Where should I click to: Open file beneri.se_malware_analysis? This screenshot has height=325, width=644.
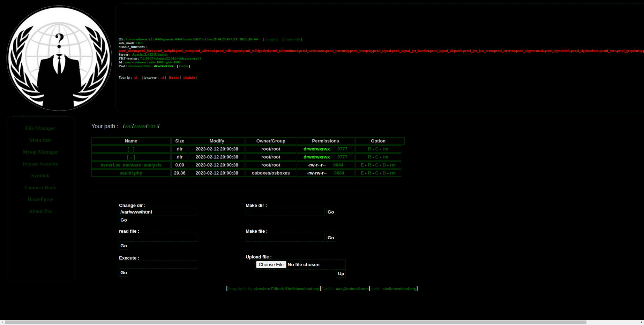tap(131, 165)
